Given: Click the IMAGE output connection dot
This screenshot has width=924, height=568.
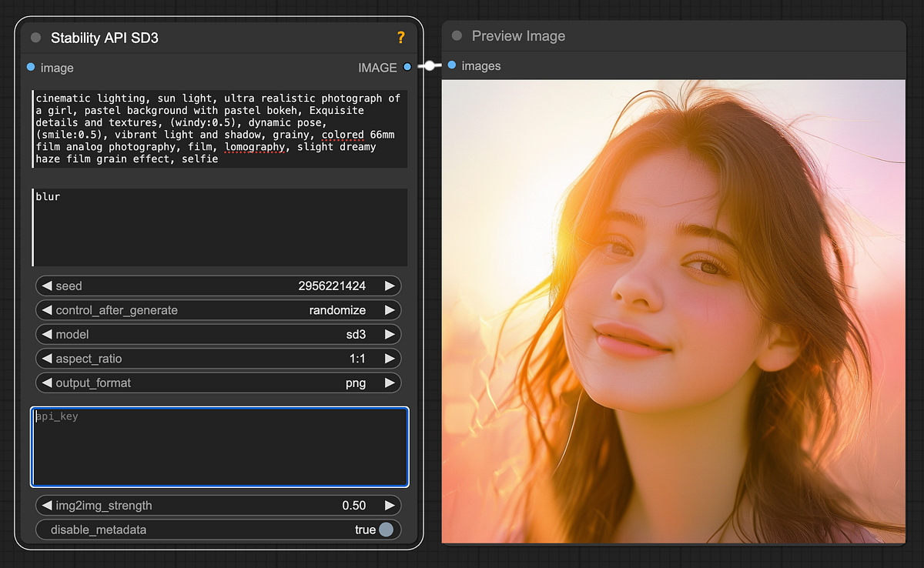Looking at the screenshot, I should (x=407, y=67).
